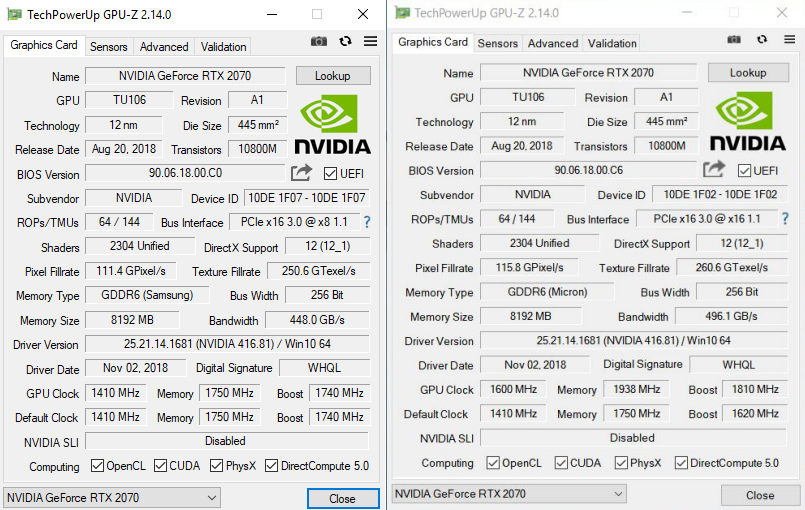The height and width of the screenshot is (510, 805).
Task: Click Memory clock value 1938 MHz
Action: (637, 389)
